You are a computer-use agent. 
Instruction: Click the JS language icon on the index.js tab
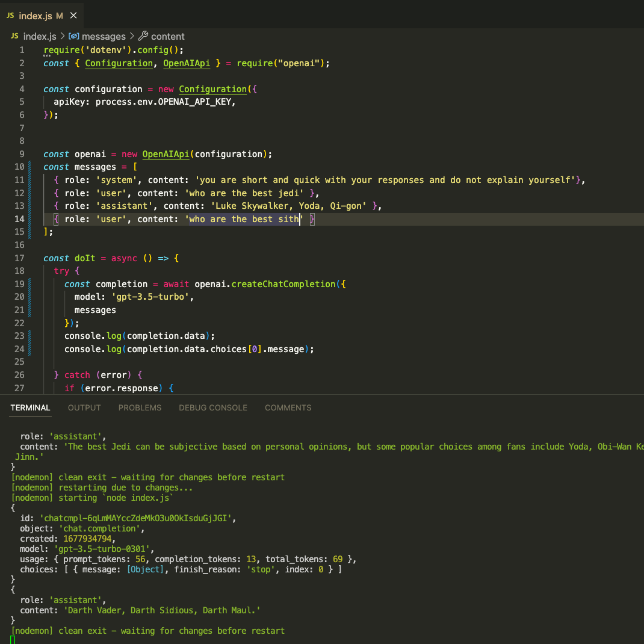coord(10,16)
